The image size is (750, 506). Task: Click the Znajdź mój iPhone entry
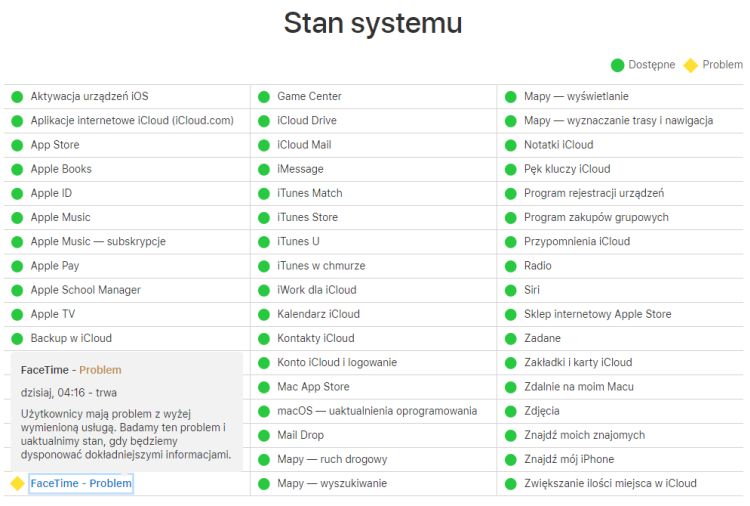pos(568,460)
